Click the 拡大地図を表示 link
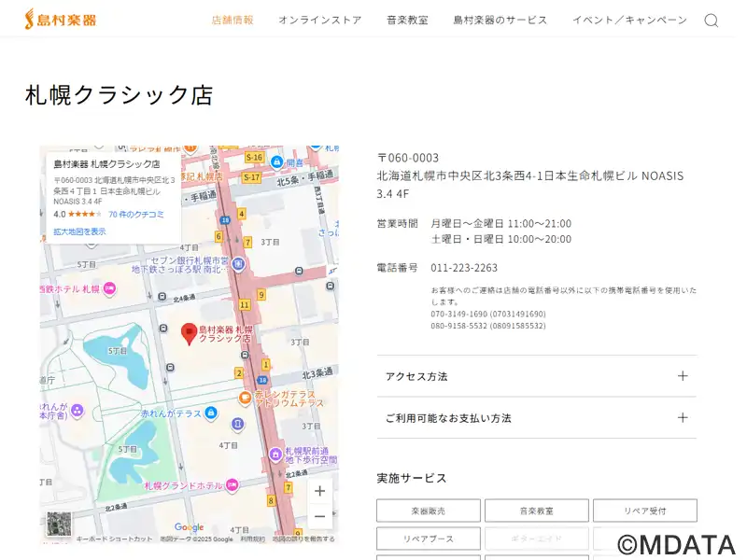This screenshot has width=747, height=560. coord(79,231)
